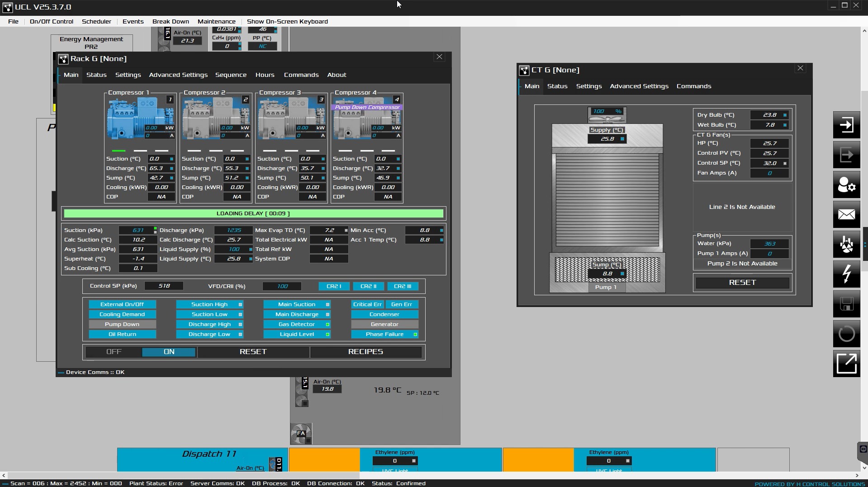Click RESET button in CT G window
Image resolution: width=868 pixels, height=487 pixels.
pos(742,283)
